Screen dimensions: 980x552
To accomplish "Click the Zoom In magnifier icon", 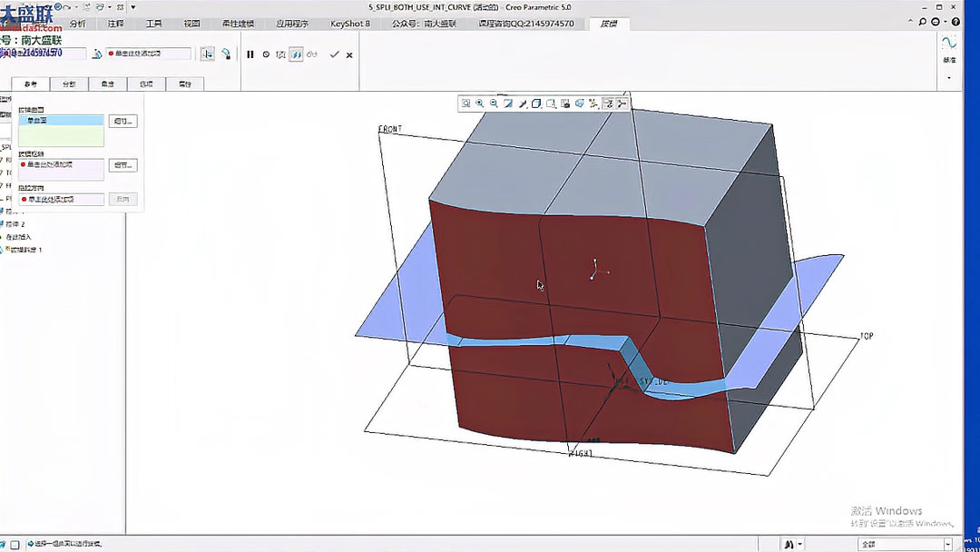I will (480, 103).
